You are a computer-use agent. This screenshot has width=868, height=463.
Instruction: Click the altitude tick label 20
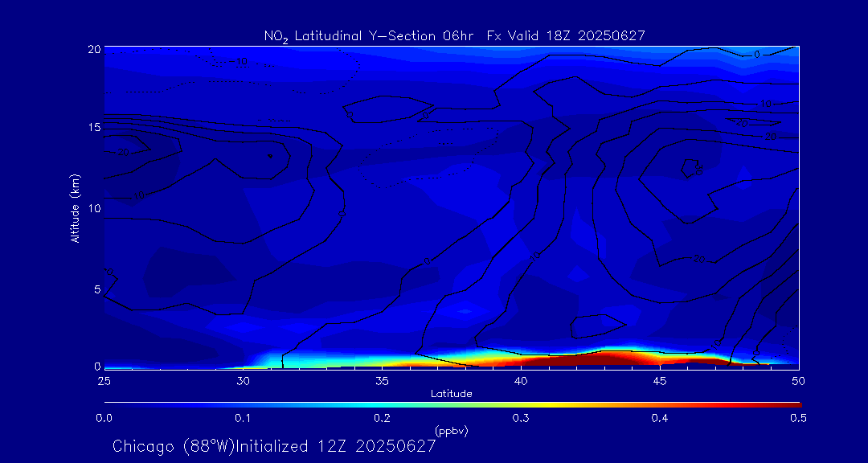(95, 49)
